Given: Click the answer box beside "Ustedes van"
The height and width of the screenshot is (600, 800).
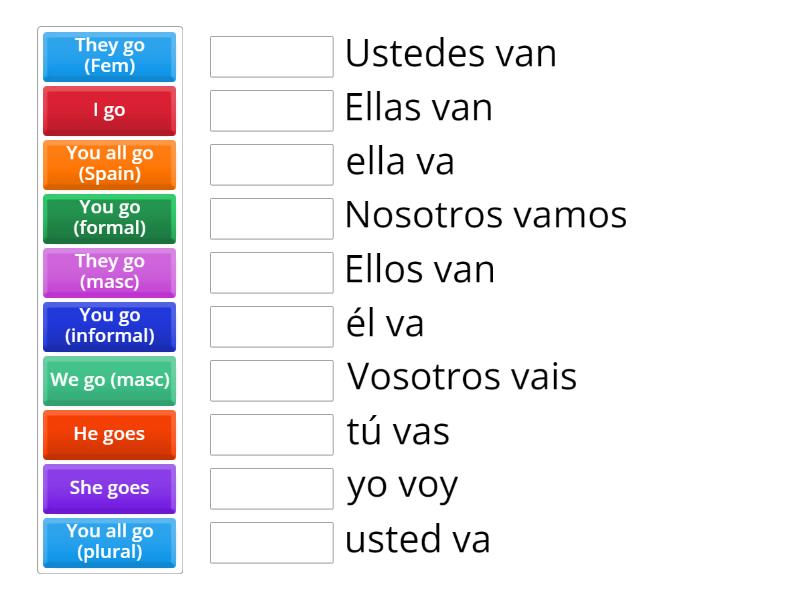Looking at the screenshot, I should (271, 57).
